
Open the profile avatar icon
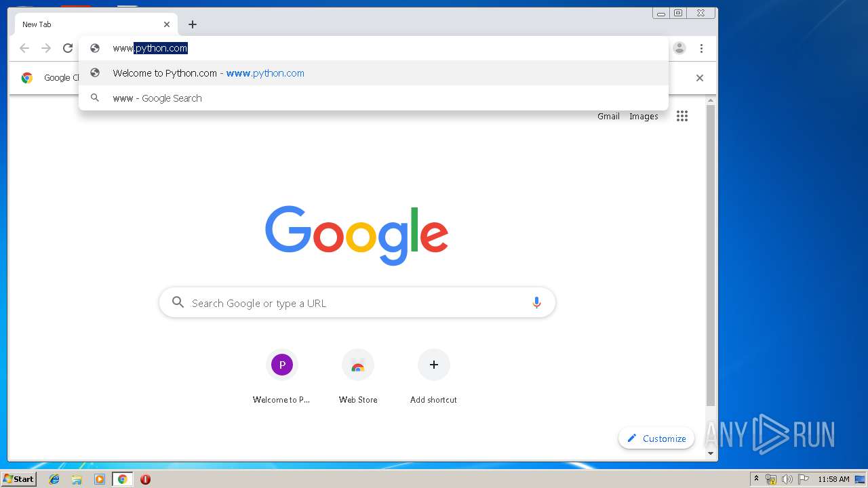point(679,48)
